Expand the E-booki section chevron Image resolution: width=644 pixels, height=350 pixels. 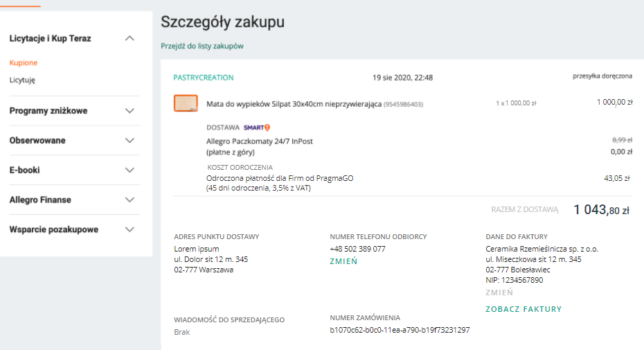pos(129,170)
